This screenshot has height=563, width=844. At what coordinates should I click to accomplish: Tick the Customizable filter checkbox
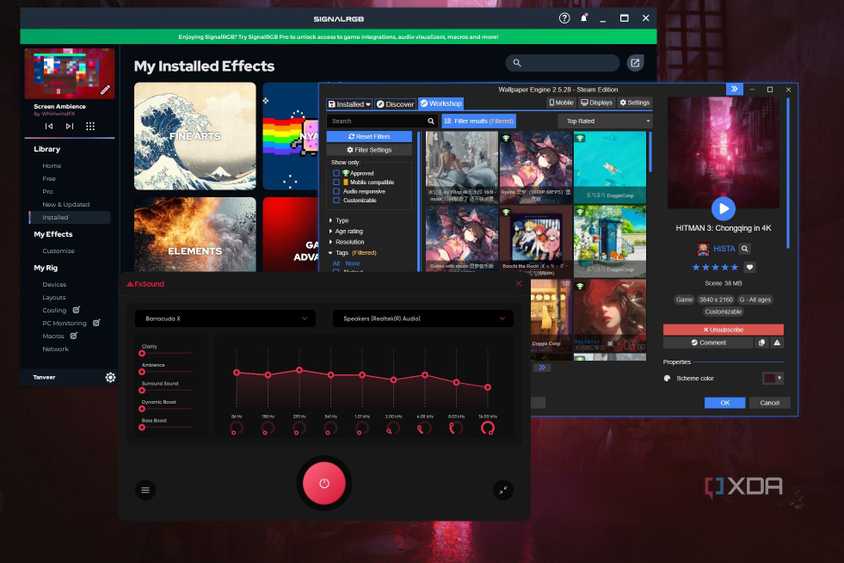click(336, 200)
